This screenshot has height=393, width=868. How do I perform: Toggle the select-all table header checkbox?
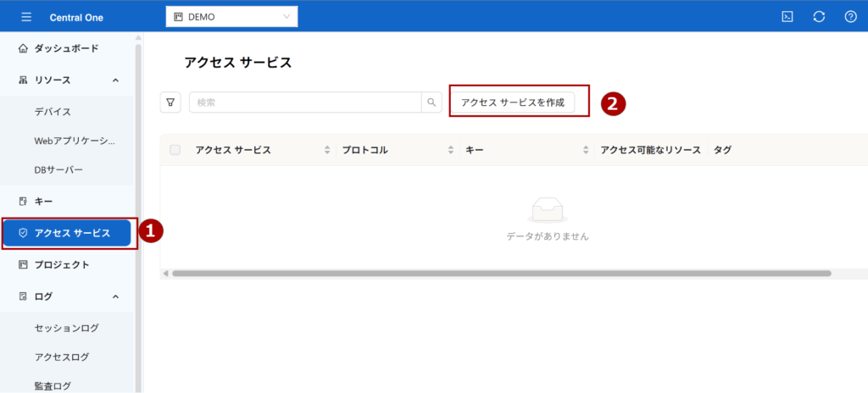tap(175, 150)
